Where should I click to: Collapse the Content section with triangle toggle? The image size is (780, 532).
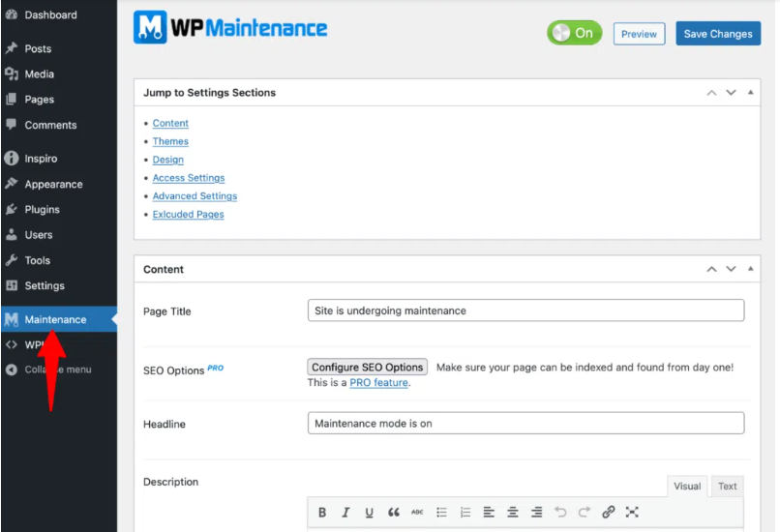pos(750,269)
